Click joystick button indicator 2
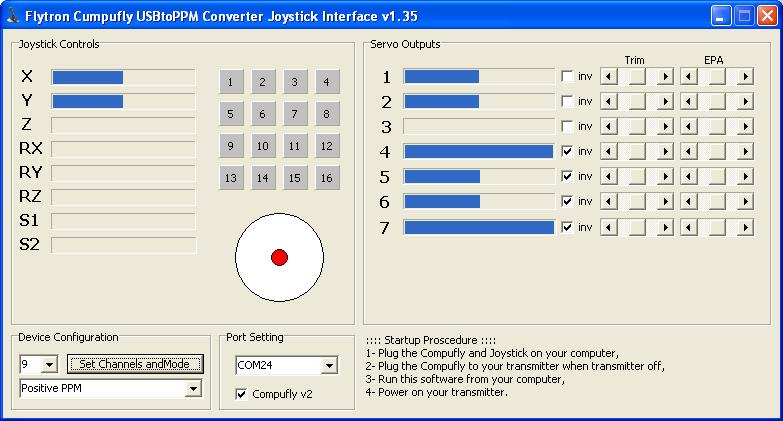The width and height of the screenshot is (783, 421). coord(263,82)
